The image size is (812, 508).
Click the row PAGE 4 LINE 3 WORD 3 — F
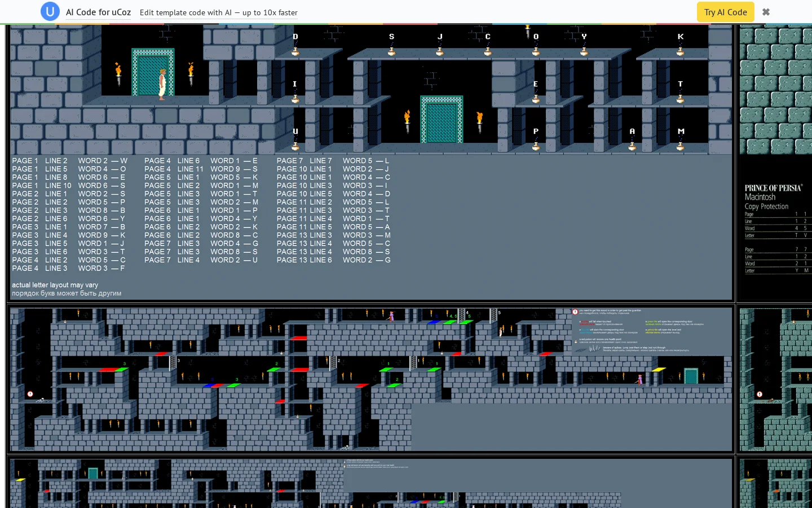pyautogui.click(x=69, y=268)
